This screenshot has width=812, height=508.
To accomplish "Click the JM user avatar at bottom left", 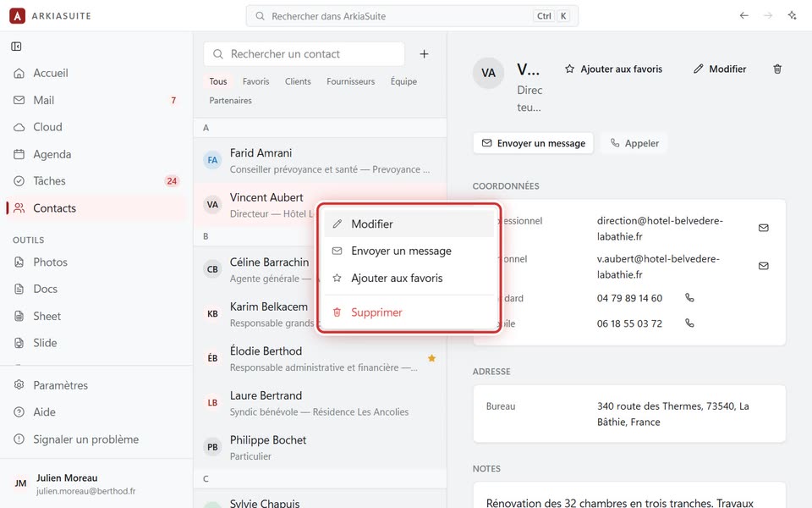I will (x=20, y=483).
